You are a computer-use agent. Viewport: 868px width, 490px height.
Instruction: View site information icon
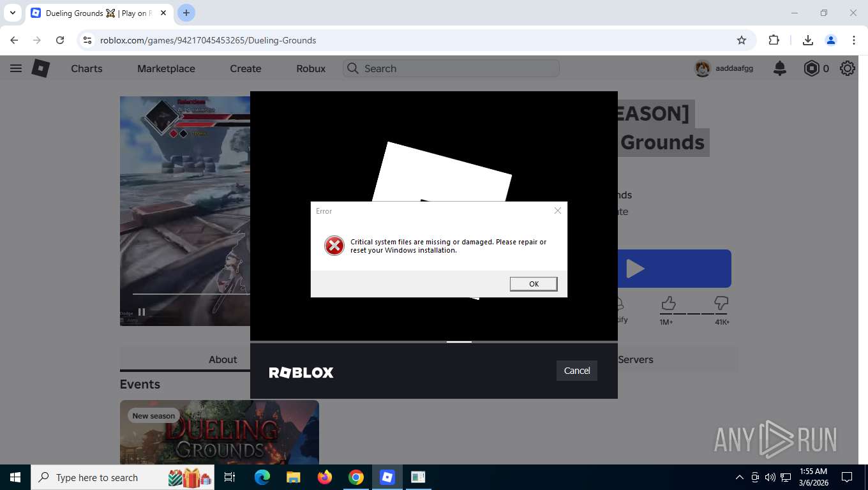pyautogui.click(x=87, y=40)
